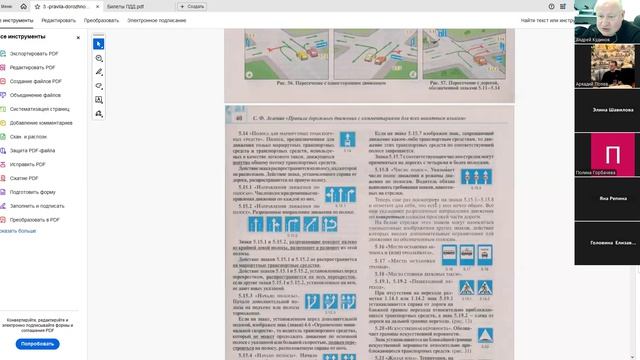Open Добавление комментариев tool

coord(41,123)
